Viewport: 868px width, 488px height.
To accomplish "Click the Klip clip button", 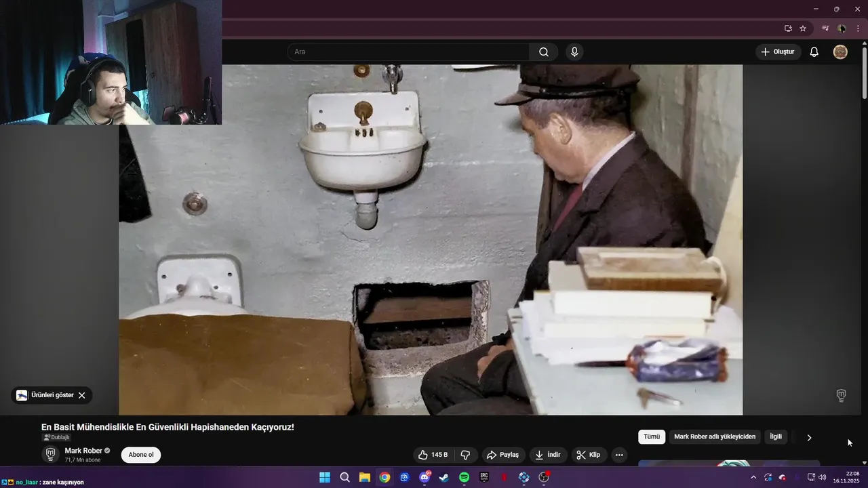I will (589, 455).
